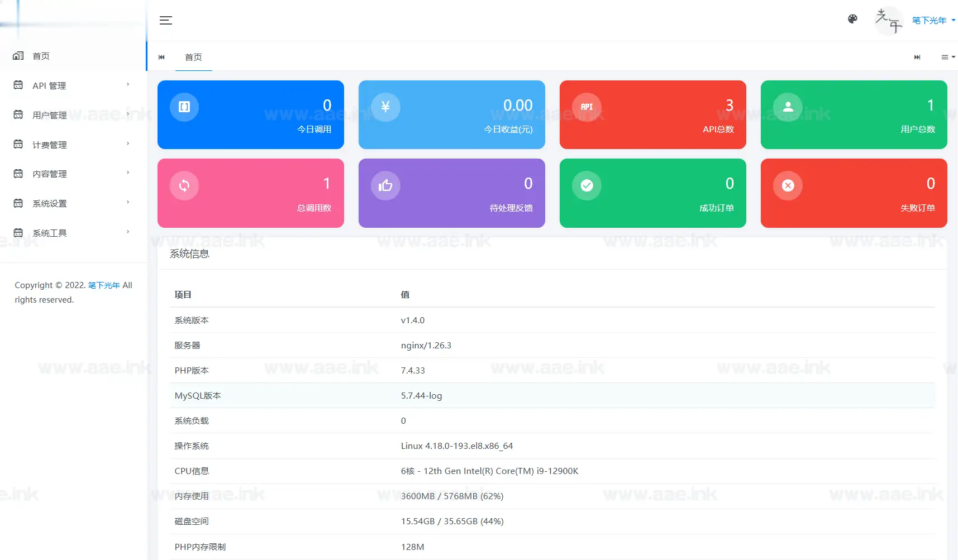Expand the 内容管理 menu
The height and width of the screenshot is (560, 958).
[x=73, y=174]
